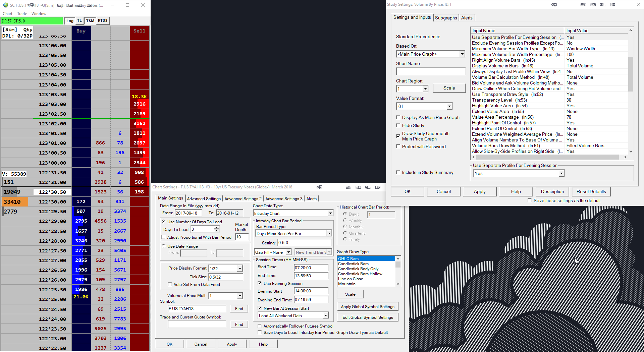Click the third window-layout icon in SC chart title bar

pos(79,5)
